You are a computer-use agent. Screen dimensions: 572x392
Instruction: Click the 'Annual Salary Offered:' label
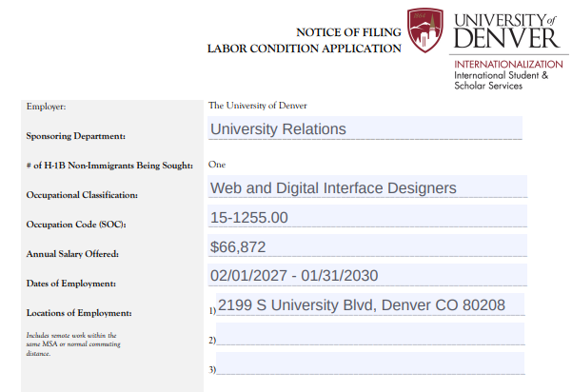coord(72,254)
